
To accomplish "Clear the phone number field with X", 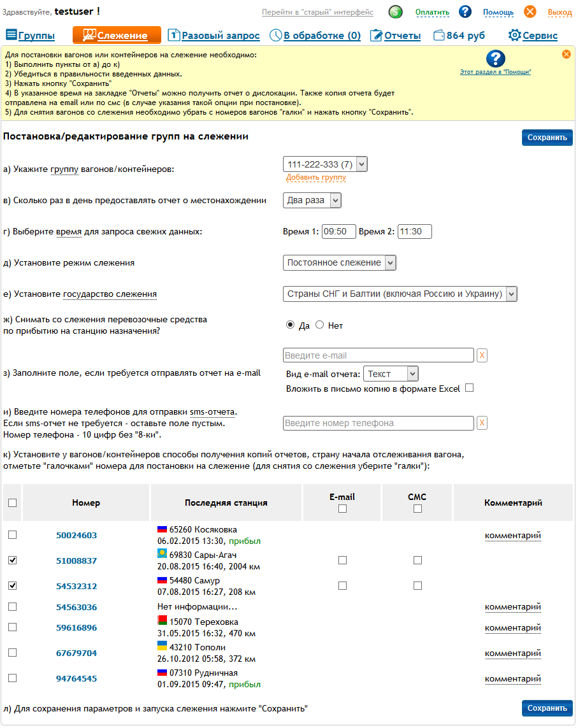I will point(482,423).
